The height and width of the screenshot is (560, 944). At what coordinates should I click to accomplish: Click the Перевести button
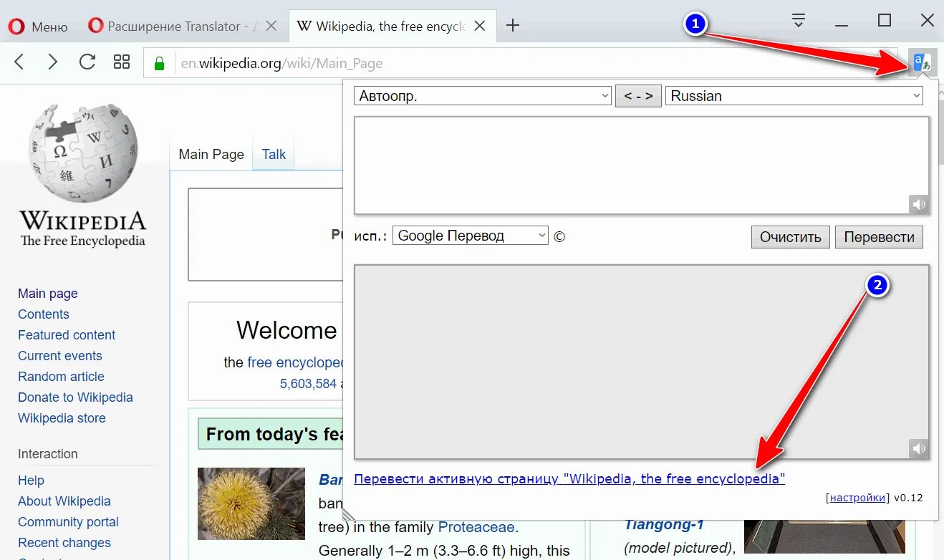point(879,237)
